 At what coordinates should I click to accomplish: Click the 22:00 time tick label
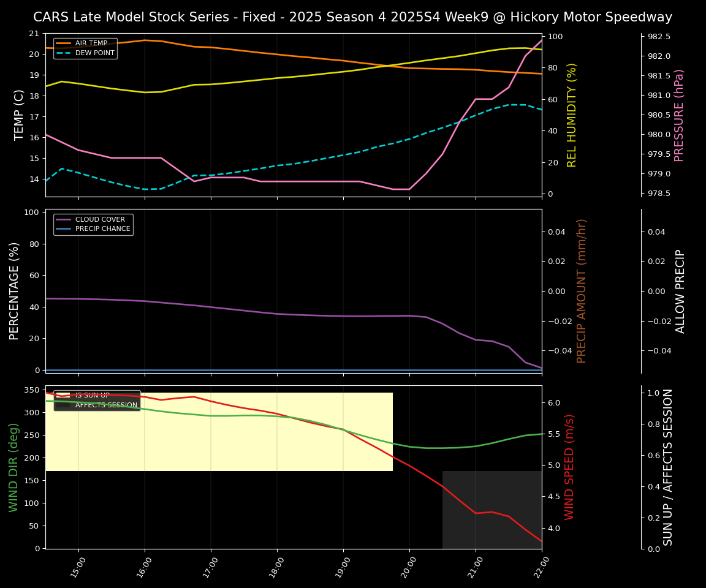tap(540, 570)
